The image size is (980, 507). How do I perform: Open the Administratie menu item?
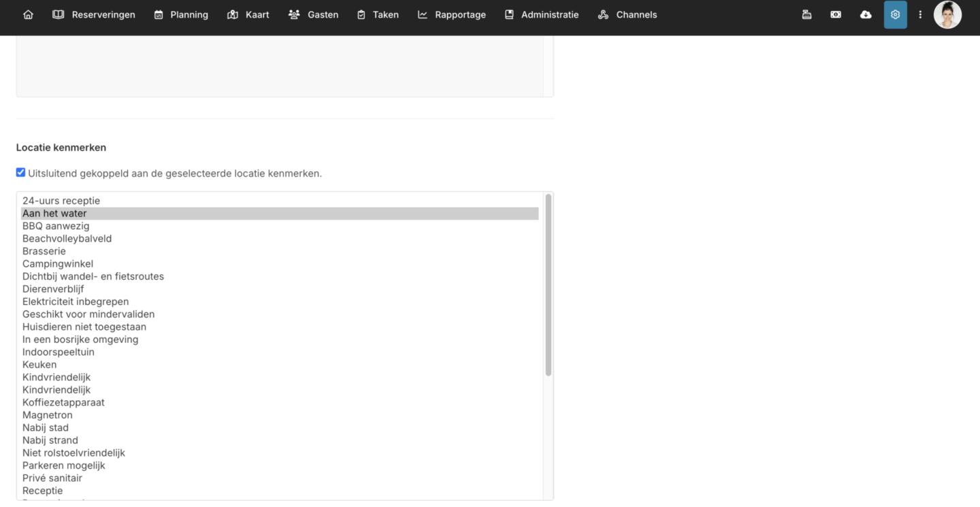click(x=542, y=14)
